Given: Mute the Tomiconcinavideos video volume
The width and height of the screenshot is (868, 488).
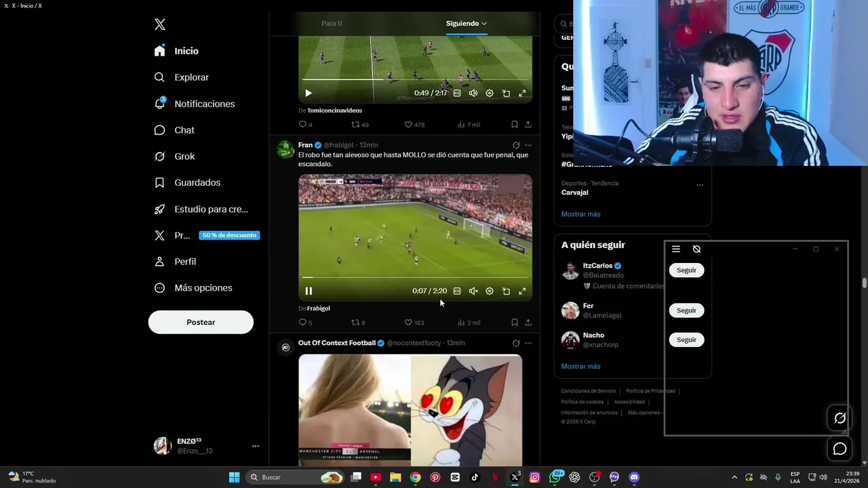Looking at the screenshot, I should (x=473, y=93).
